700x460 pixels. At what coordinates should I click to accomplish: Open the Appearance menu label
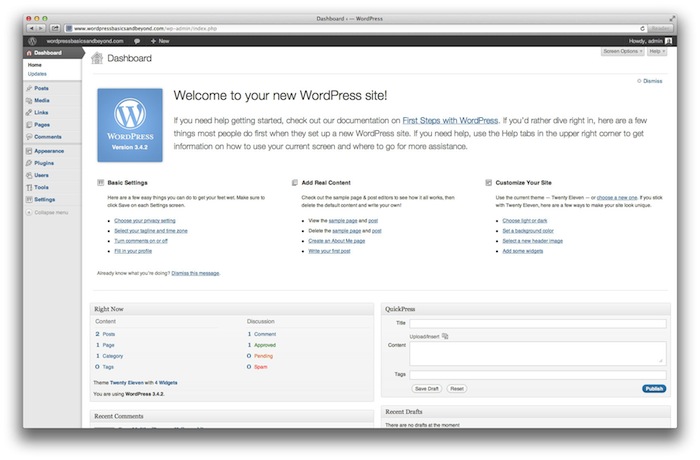[x=49, y=151]
